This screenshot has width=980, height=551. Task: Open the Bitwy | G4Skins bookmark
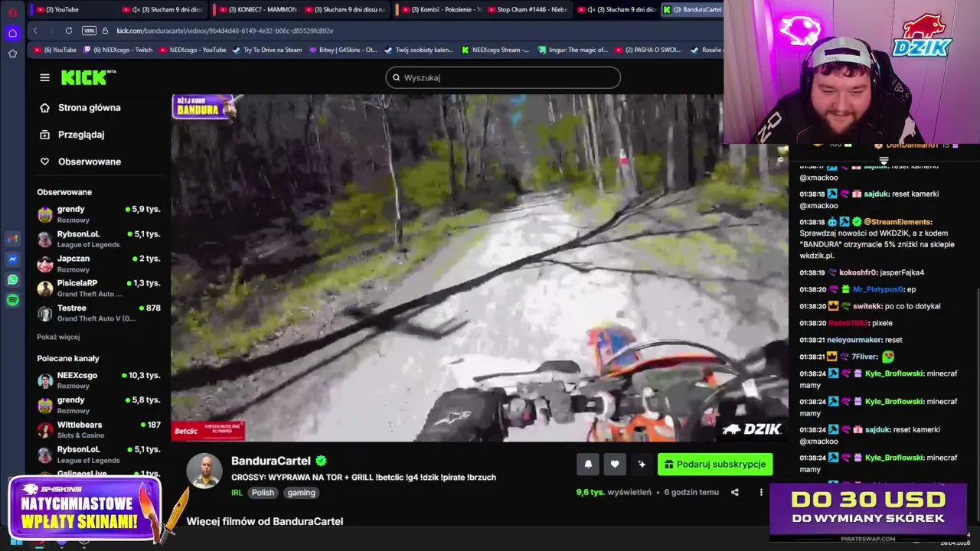[x=343, y=50]
